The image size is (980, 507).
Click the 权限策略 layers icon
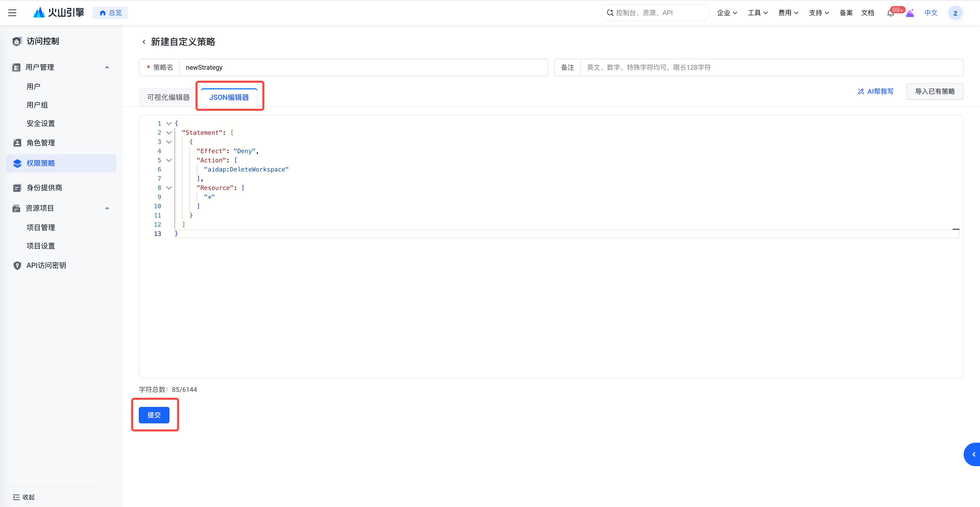(x=17, y=163)
